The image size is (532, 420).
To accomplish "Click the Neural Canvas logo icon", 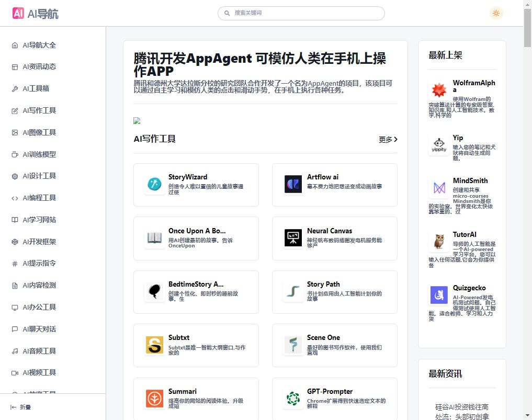I will tap(293, 238).
